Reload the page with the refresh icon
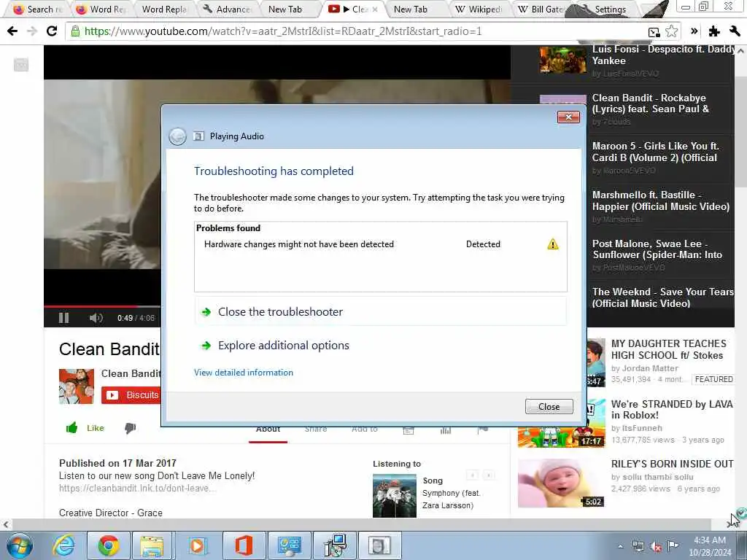Viewport: 747px width, 560px height. click(x=52, y=31)
